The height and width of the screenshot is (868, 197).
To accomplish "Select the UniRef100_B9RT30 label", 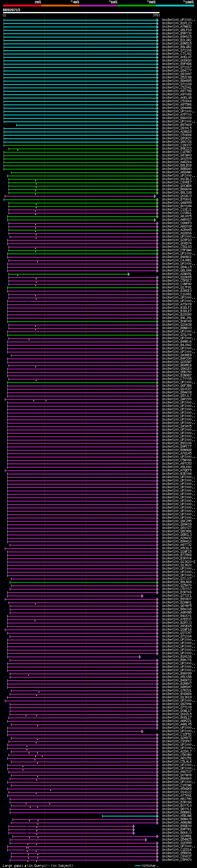I will point(177,33).
